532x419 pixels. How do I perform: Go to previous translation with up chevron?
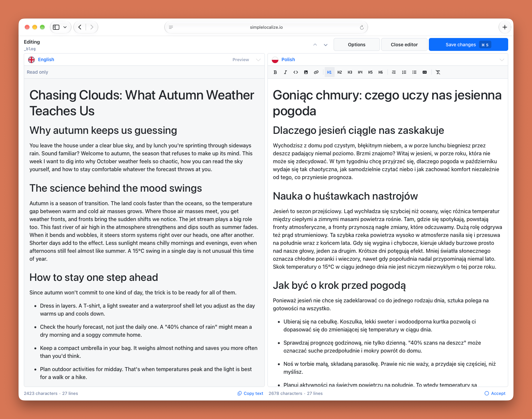[315, 45]
